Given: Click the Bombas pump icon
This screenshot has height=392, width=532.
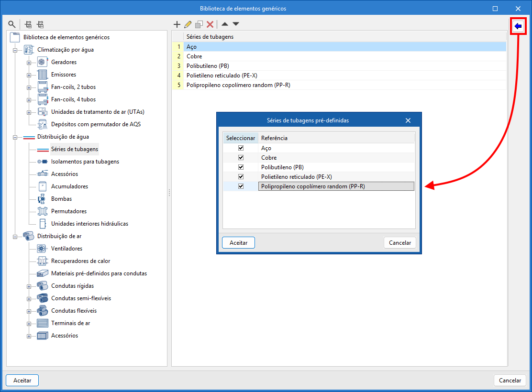Looking at the screenshot, I should pyautogui.click(x=42, y=199).
